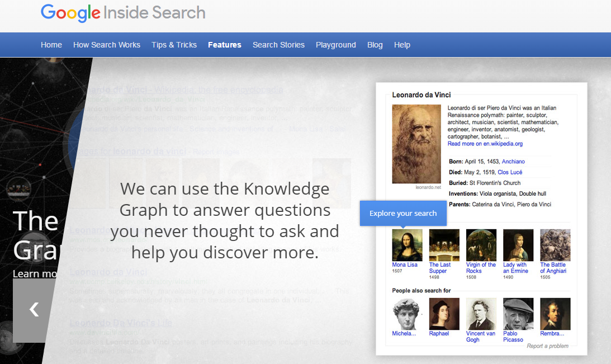Open the Raphael name link
Image resolution: width=611 pixels, height=364 pixels.
[x=439, y=334]
